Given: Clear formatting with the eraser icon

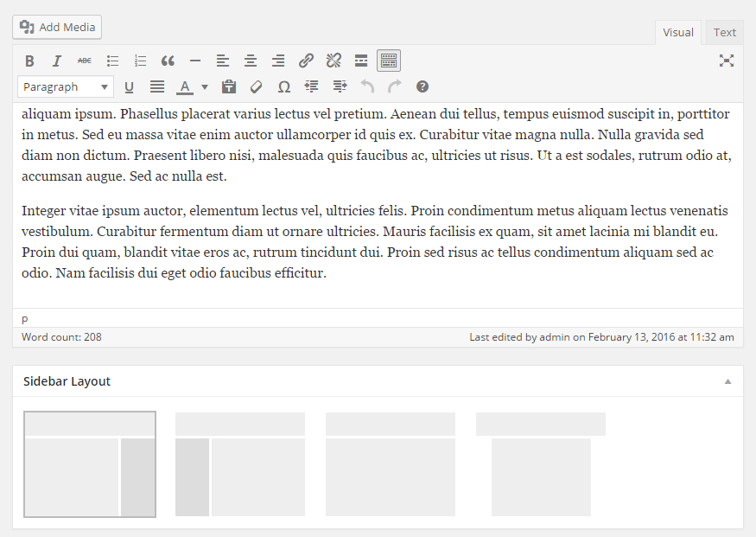Looking at the screenshot, I should tap(256, 86).
